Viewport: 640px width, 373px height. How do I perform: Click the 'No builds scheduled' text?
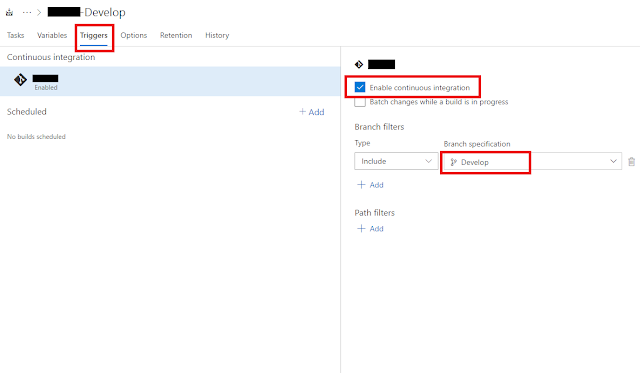coord(36,137)
